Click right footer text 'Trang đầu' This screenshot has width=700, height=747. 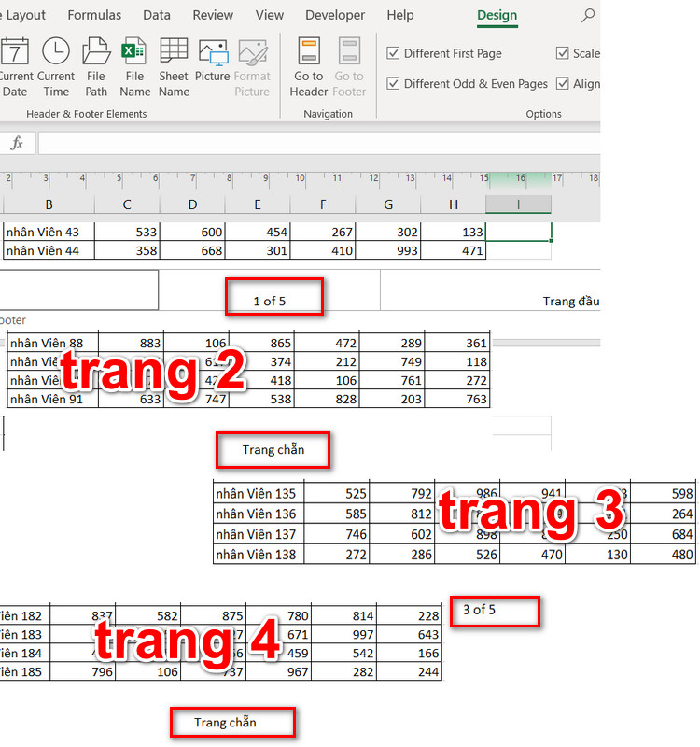[571, 301]
